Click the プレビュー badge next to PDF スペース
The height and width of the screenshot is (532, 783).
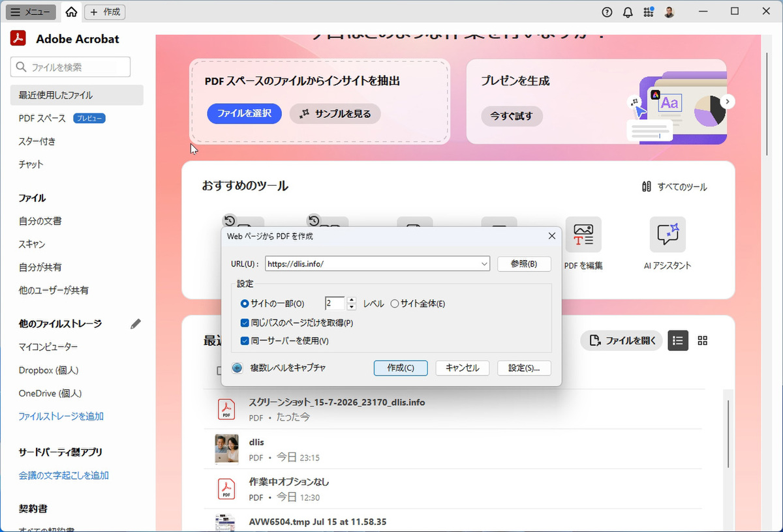point(89,118)
